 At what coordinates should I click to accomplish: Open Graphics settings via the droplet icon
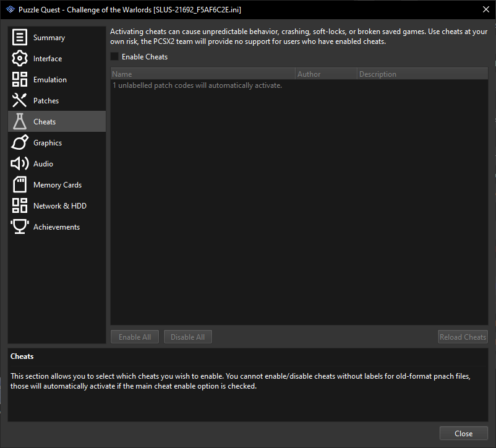click(x=19, y=142)
